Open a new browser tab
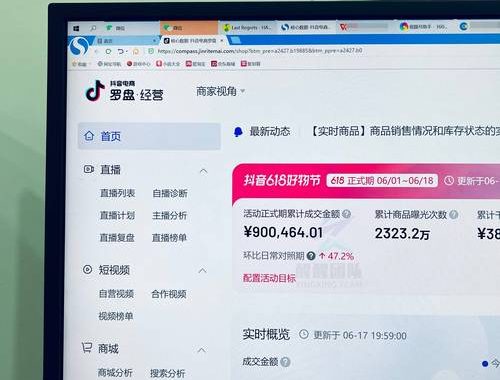 click(x=235, y=40)
